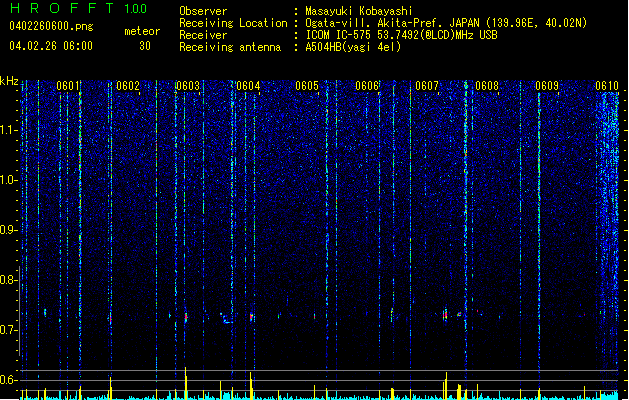The width and height of the screenshot is (629, 400).
Task: Select the filename 0402260600.png
Action: (x=51, y=26)
